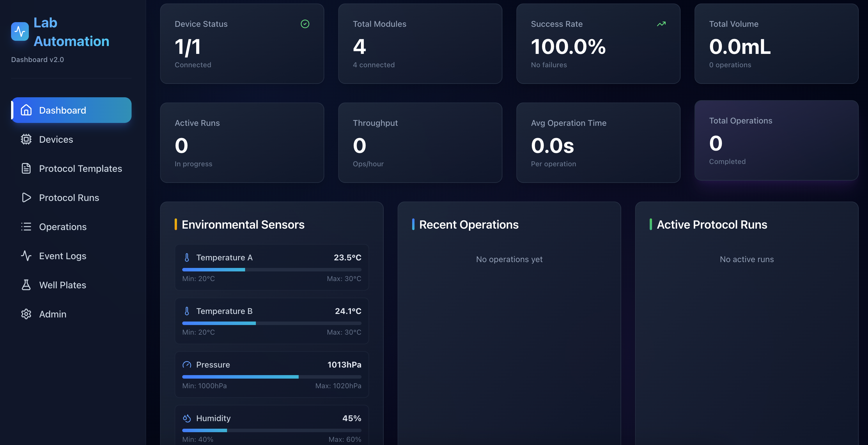Viewport: 868px width, 445px height.
Task: Click the Event Logs waveform icon
Action: [x=26, y=255]
